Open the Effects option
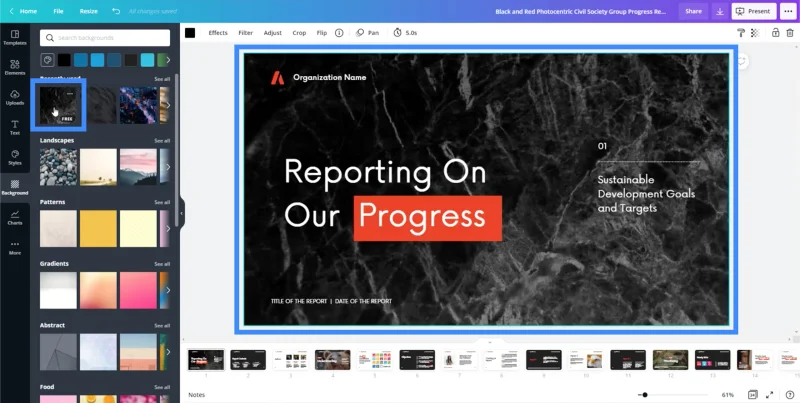 tap(218, 33)
